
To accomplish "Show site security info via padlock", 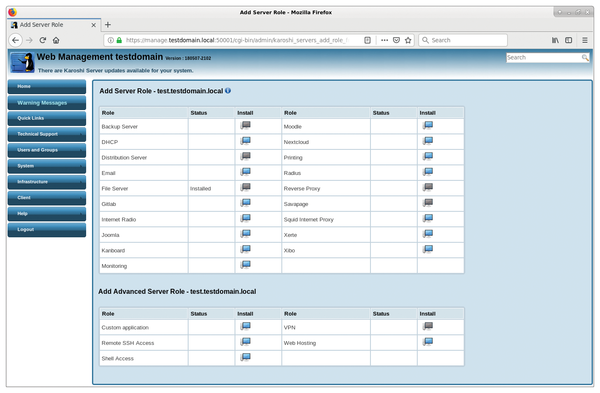I will tap(119, 40).
